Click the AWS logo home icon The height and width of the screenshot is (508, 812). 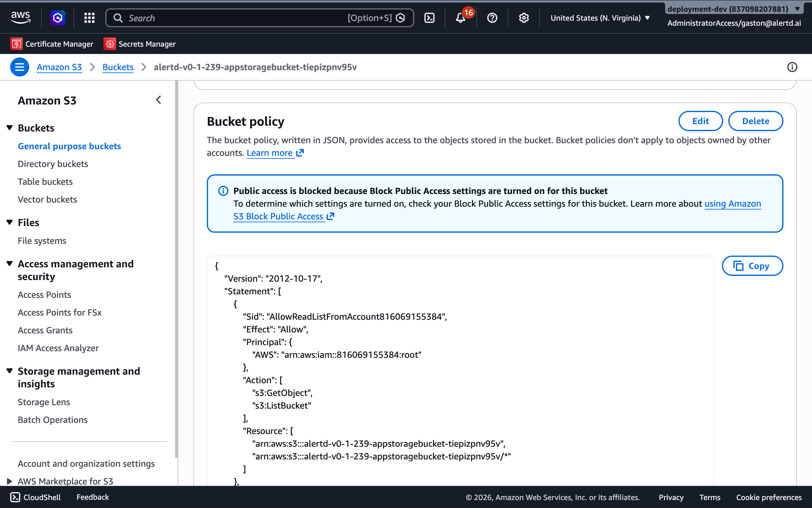tap(21, 17)
